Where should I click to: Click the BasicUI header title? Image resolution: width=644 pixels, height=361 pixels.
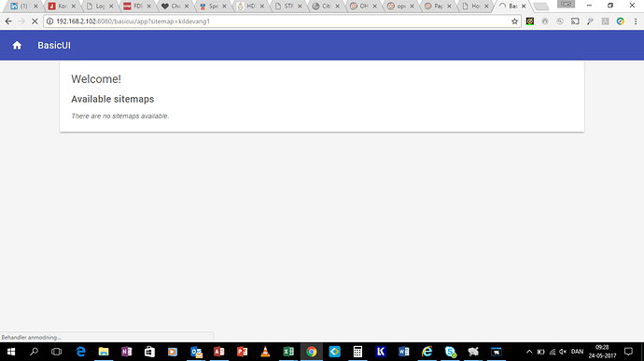[54, 45]
